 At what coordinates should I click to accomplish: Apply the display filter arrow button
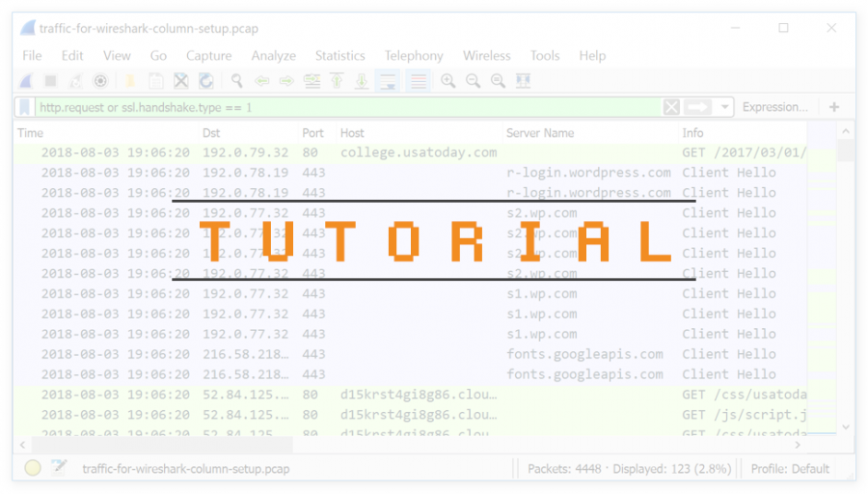pyautogui.click(x=697, y=107)
